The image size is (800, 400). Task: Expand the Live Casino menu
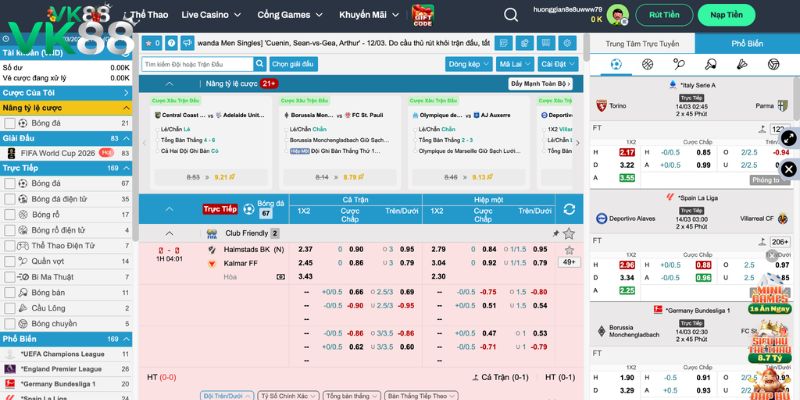coord(211,15)
